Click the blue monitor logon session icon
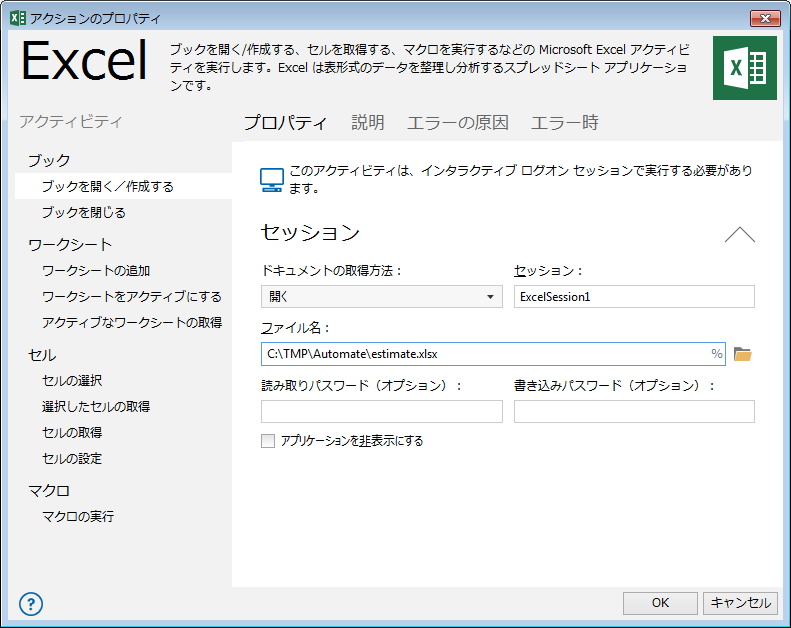The height and width of the screenshot is (628, 791). [x=272, y=180]
